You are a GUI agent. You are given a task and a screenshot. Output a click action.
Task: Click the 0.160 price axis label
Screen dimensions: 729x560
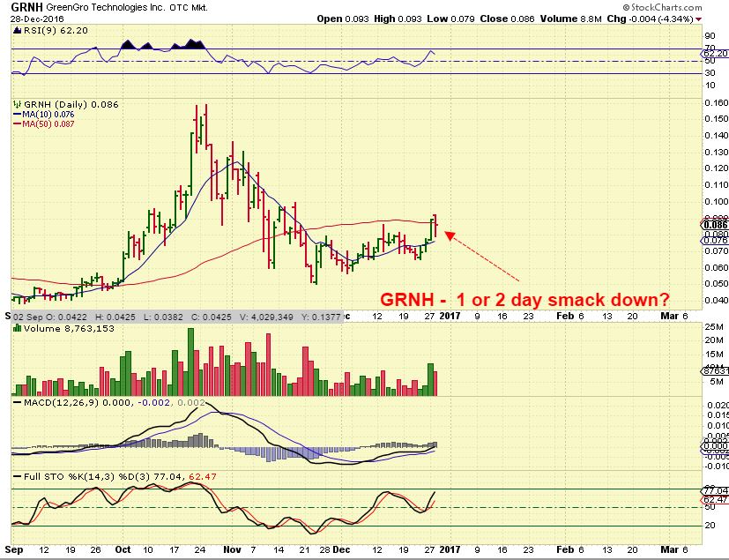(x=717, y=103)
